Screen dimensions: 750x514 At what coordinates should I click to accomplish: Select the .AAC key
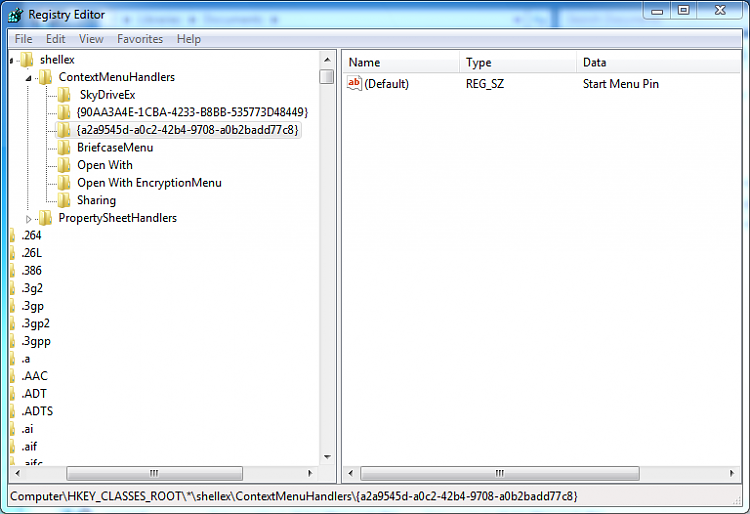34,376
